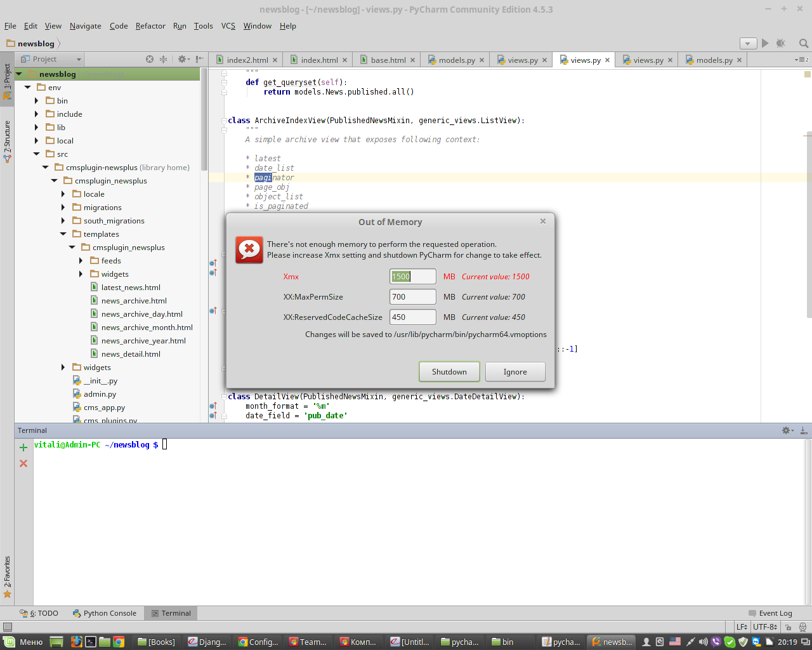Click the Shutdown button in Out of Memory dialog
The width and height of the screenshot is (812, 650).
[x=449, y=372]
